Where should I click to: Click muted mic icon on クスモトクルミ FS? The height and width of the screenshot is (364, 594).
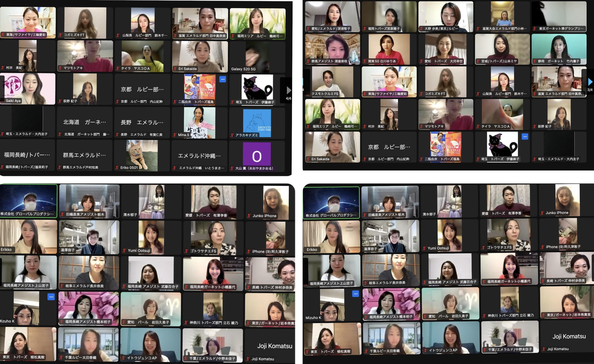coord(308,94)
